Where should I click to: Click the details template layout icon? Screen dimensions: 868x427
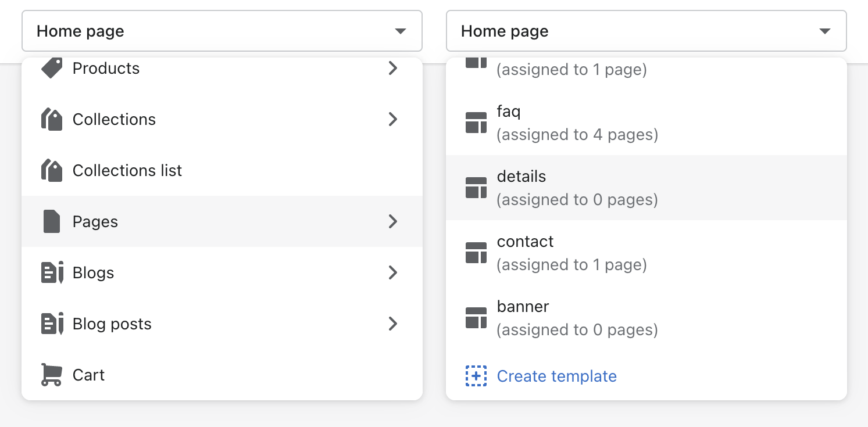tap(476, 188)
